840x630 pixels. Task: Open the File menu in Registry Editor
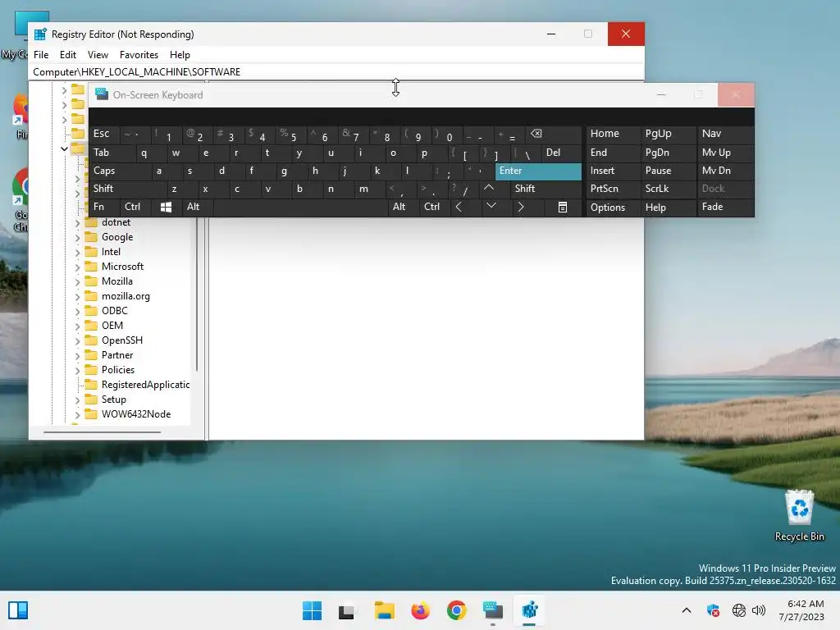click(x=41, y=55)
